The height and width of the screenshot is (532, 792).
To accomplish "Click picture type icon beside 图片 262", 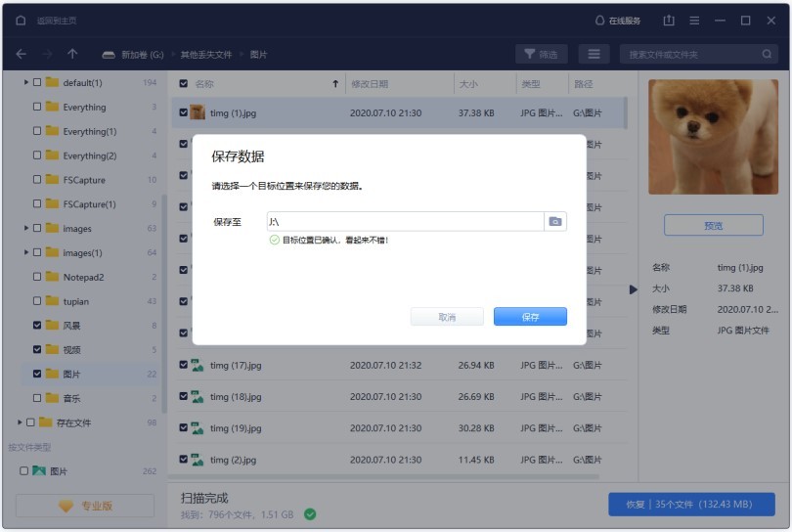I will (39, 470).
